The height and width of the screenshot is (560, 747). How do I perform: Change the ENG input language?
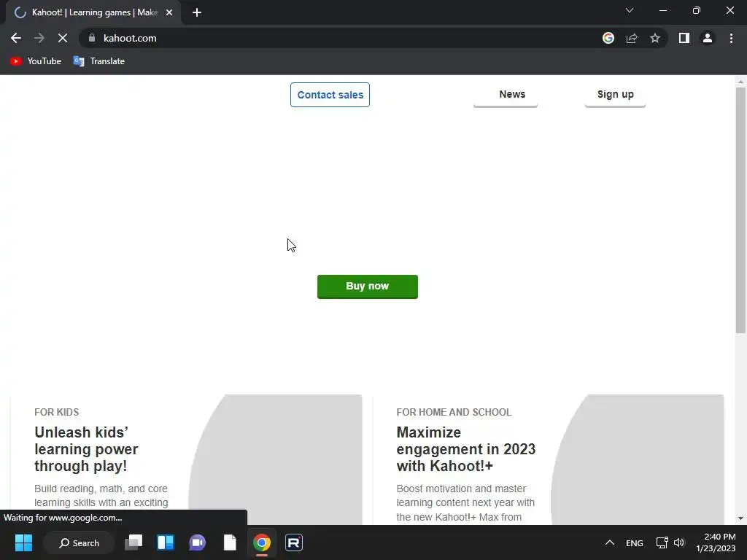(634, 542)
